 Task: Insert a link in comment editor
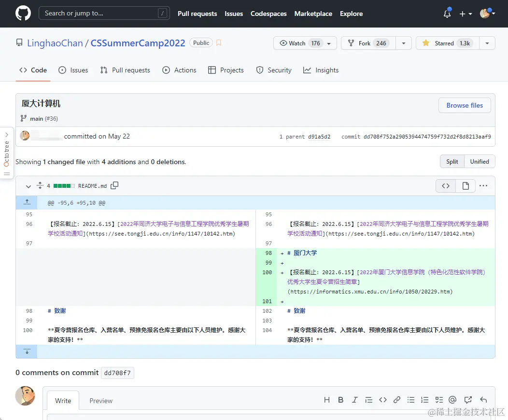pos(397,400)
